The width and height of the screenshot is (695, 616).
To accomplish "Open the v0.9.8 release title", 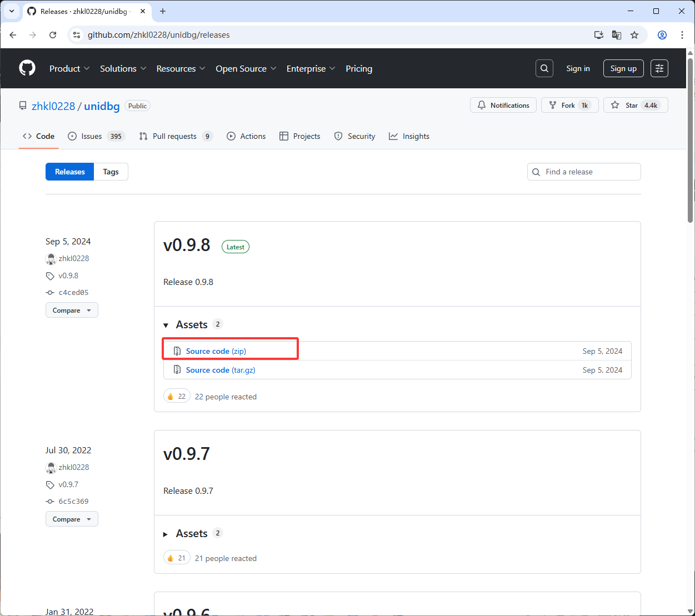I will [187, 245].
